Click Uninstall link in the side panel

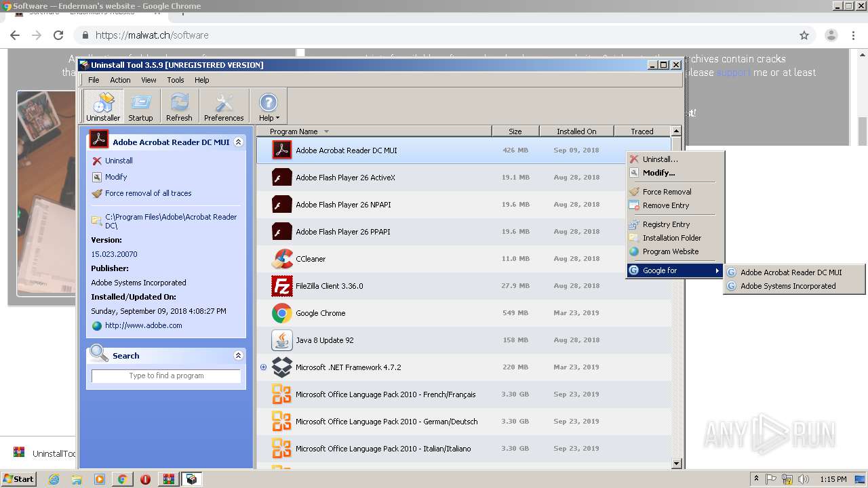pyautogui.click(x=119, y=161)
